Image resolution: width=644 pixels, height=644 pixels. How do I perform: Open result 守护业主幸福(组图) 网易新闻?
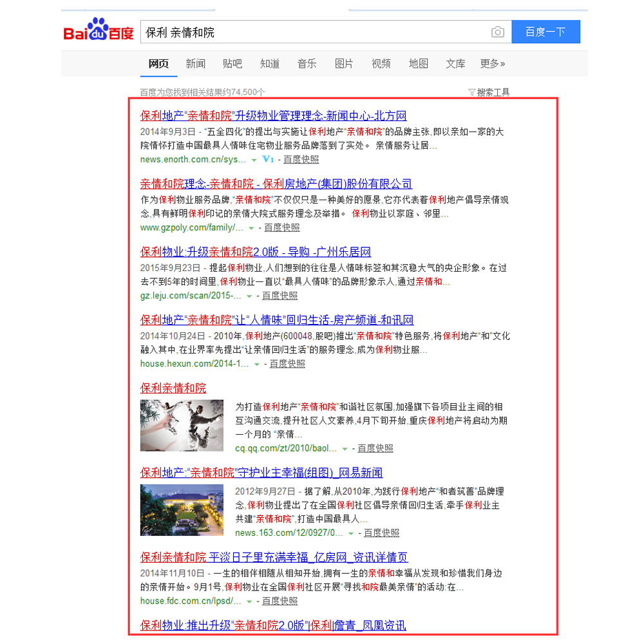tap(261, 473)
